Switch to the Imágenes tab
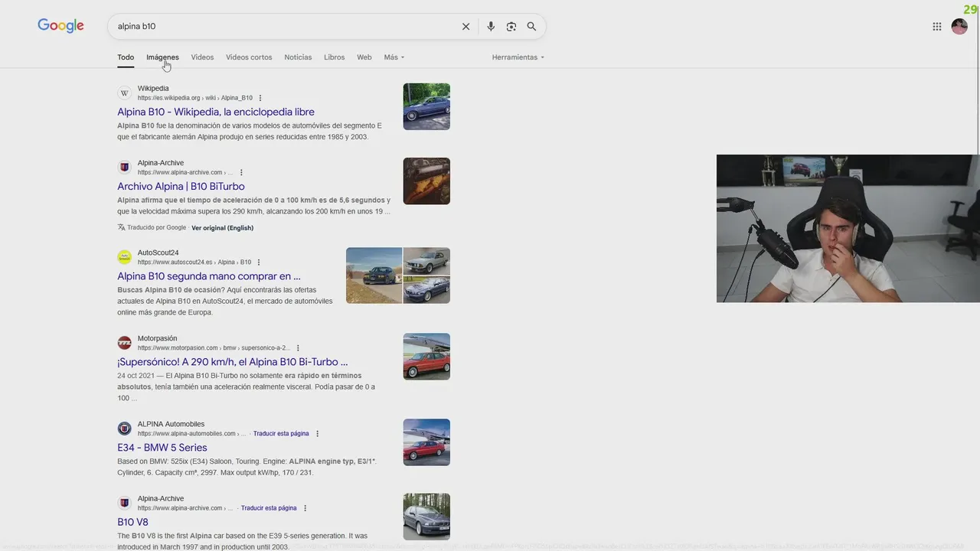980x551 pixels. click(x=162, y=57)
